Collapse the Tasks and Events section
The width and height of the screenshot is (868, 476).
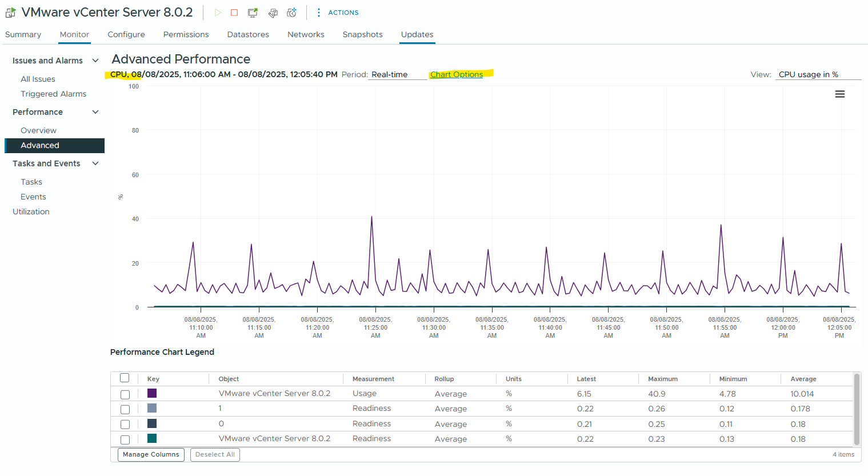point(95,163)
